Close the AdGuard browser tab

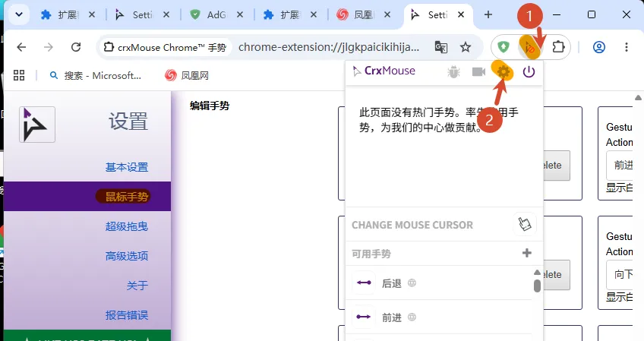tap(240, 15)
